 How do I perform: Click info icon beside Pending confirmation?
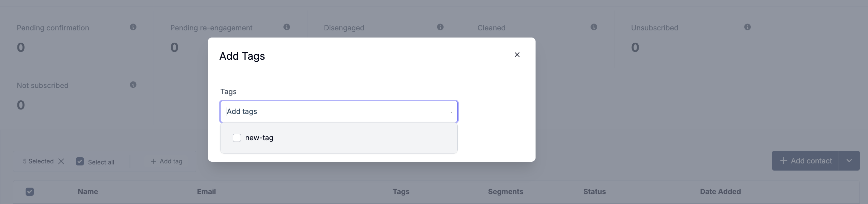(133, 27)
